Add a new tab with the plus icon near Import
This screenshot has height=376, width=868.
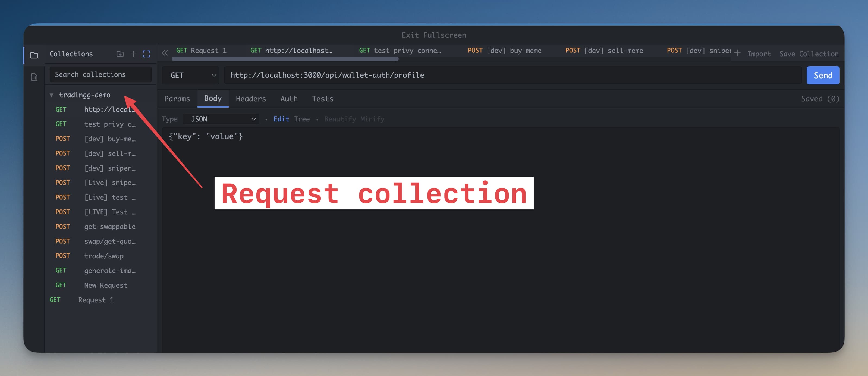click(x=737, y=53)
